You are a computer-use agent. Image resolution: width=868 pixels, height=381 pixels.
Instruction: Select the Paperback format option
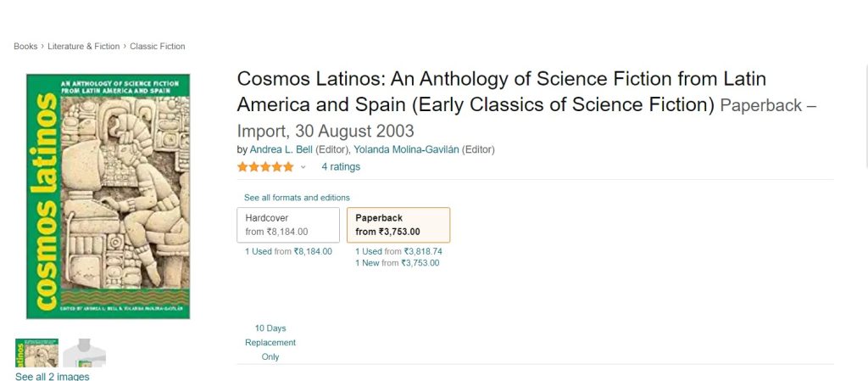(398, 225)
